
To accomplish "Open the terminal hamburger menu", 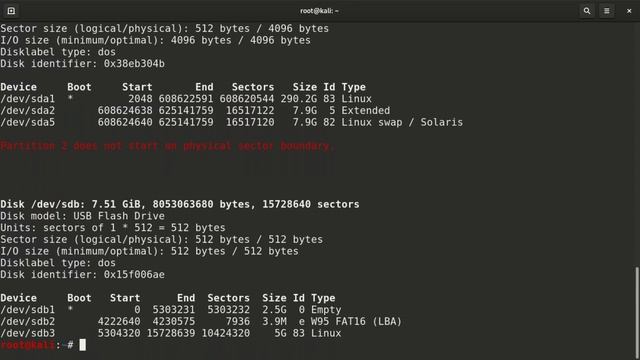I will click(x=607, y=11).
